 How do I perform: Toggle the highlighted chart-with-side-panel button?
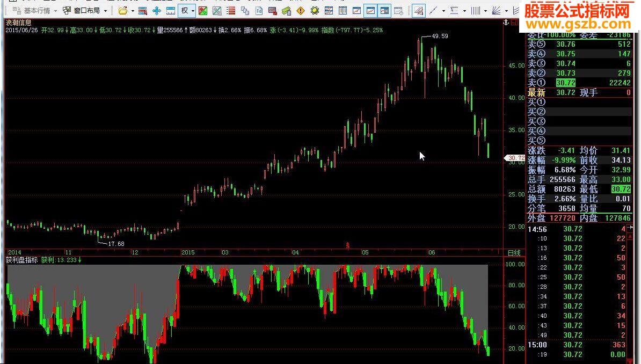384,11
